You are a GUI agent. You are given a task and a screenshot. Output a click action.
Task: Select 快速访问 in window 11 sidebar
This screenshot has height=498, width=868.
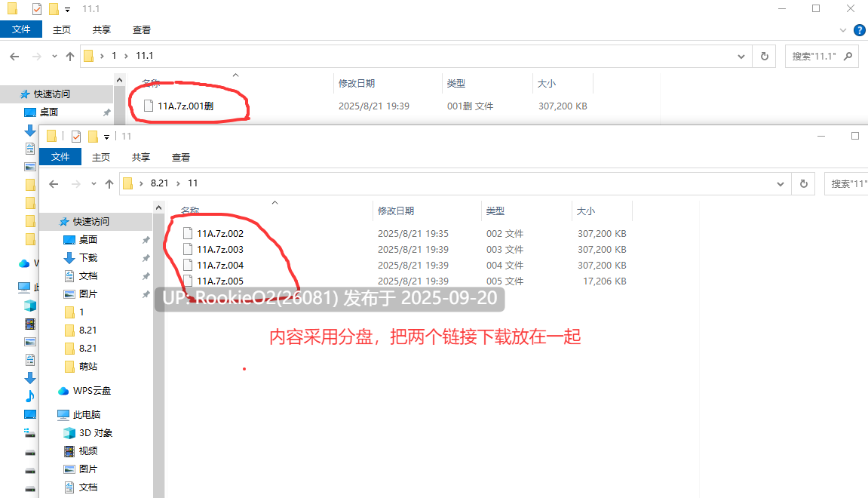click(x=90, y=222)
